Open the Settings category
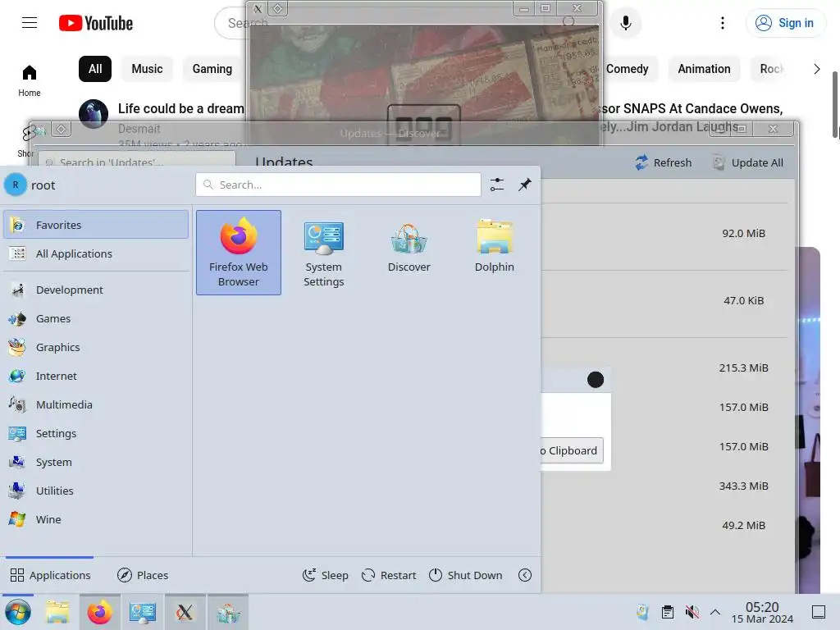 coord(96,433)
